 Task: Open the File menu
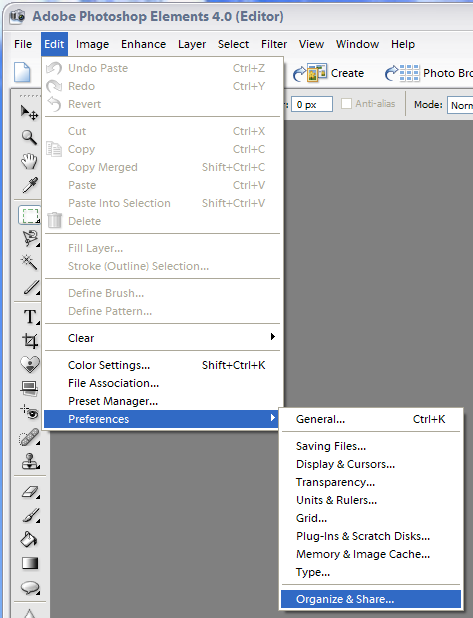23,44
